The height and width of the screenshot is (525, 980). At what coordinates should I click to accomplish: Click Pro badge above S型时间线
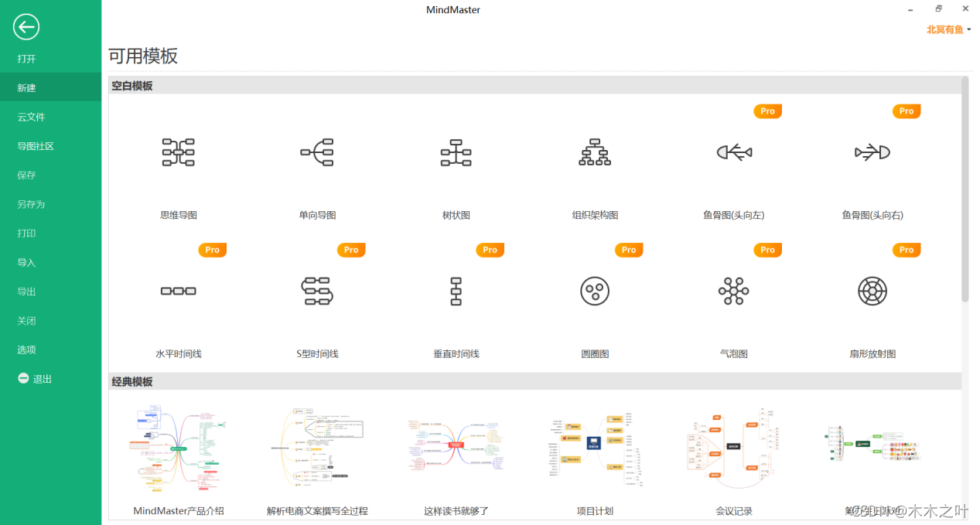(x=351, y=250)
